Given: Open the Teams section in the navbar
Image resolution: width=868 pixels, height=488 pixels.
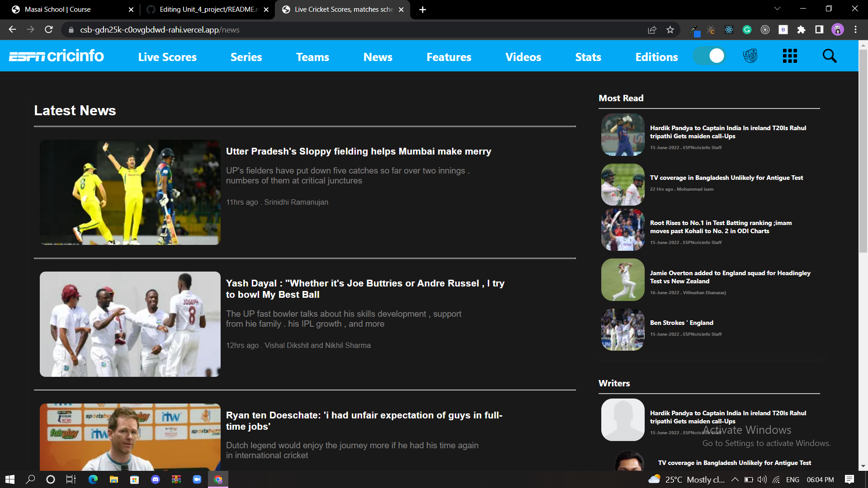Looking at the screenshot, I should click(x=312, y=57).
